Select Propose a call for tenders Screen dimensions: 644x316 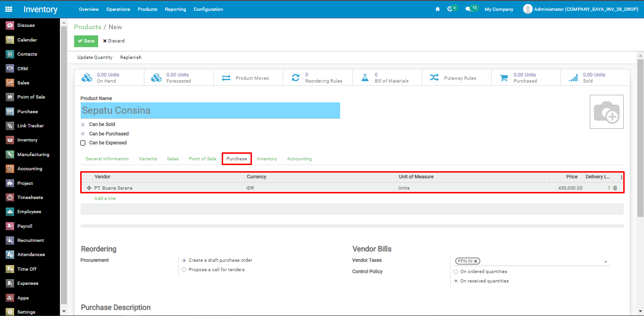pyautogui.click(x=184, y=270)
